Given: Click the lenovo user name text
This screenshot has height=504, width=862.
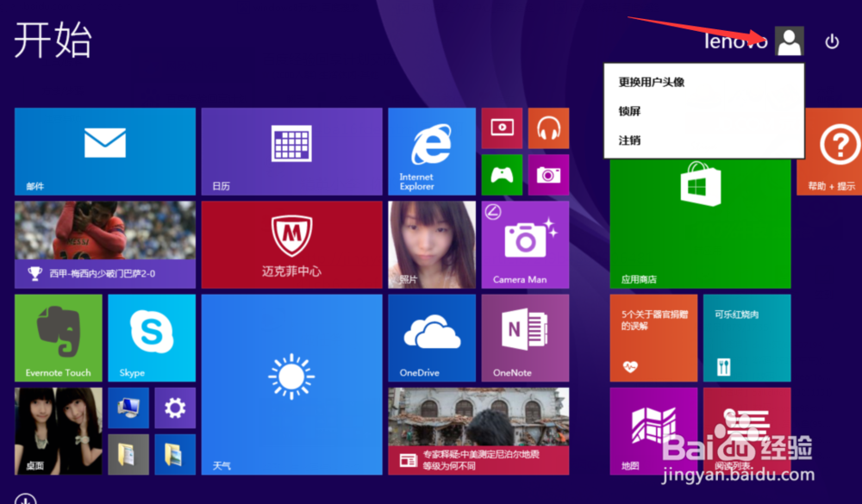Looking at the screenshot, I should 735,40.
